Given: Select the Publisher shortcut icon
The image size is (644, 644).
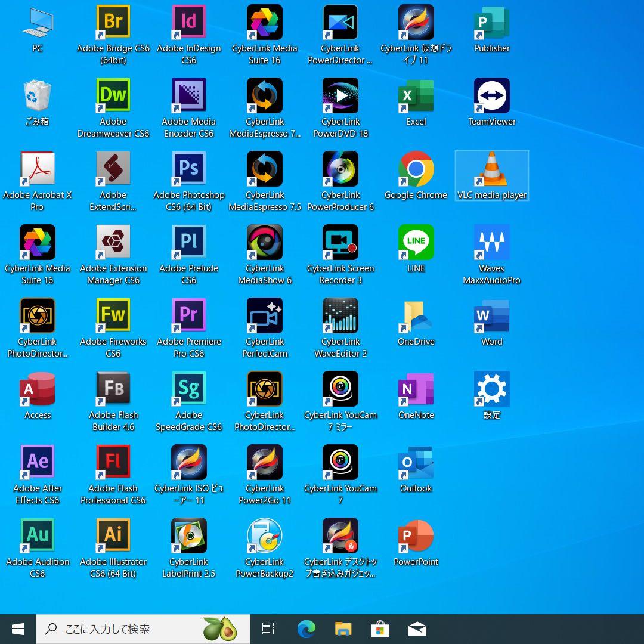Looking at the screenshot, I should (491, 22).
